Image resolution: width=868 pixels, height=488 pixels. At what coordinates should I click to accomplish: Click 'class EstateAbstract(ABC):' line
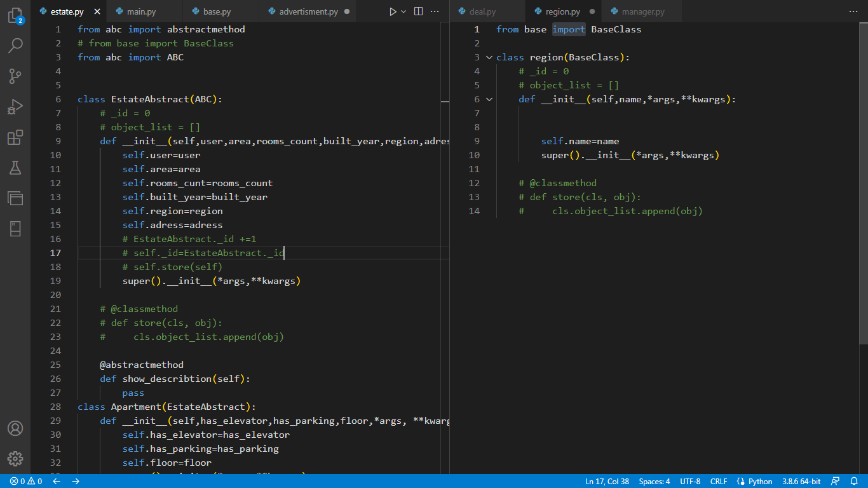pos(150,99)
